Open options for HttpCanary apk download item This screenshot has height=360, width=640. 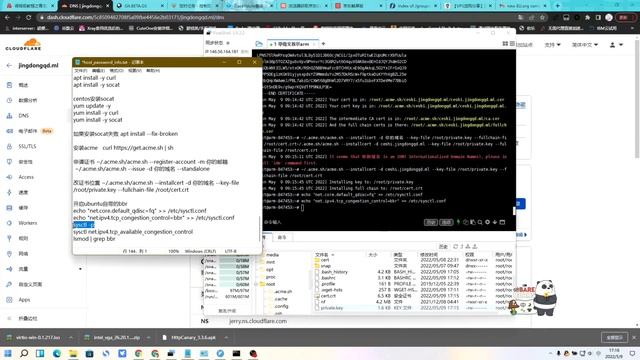(x=226, y=338)
